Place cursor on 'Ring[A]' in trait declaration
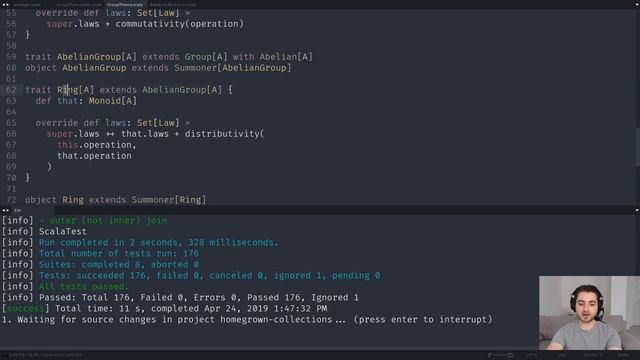 point(76,90)
